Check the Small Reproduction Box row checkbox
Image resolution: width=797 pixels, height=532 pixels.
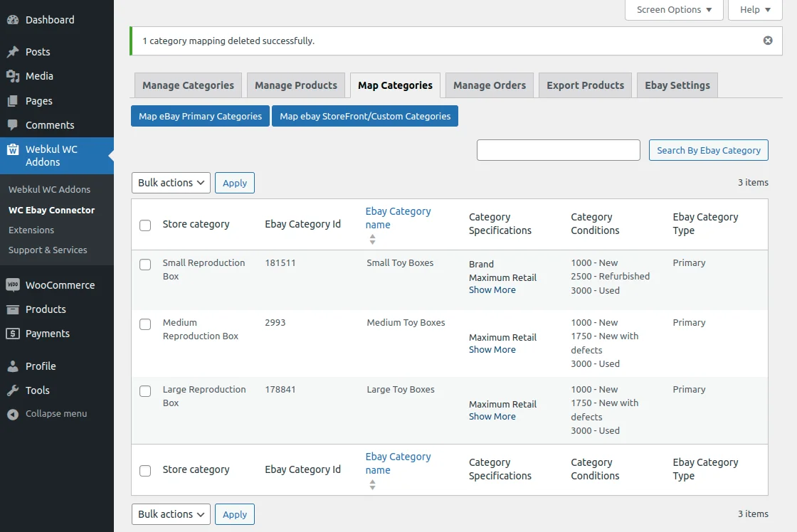click(x=145, y=264)
